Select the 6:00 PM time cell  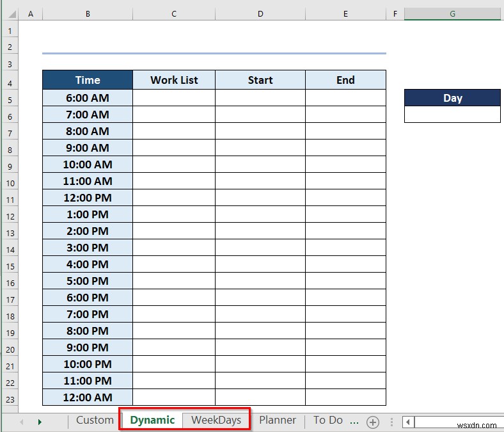tap(88, 298)
